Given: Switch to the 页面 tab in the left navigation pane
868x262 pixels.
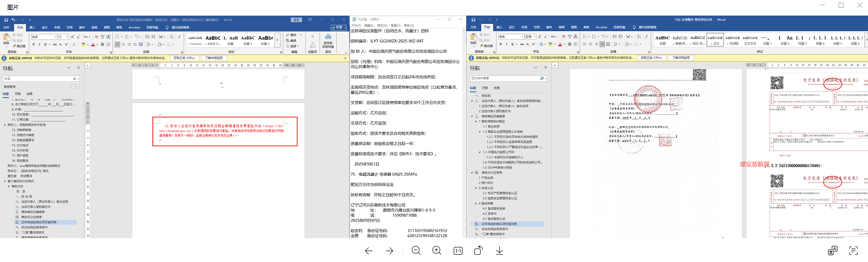Looking at the screenshot, I should [x=18, y=94].
